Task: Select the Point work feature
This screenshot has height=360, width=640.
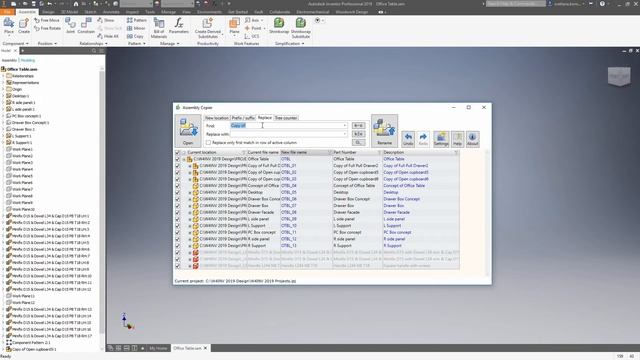Action: [x=253, y=28]
